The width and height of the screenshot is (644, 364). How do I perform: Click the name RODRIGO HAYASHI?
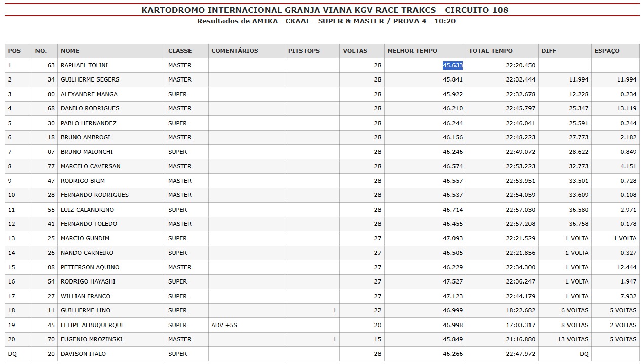coord(88,281)
